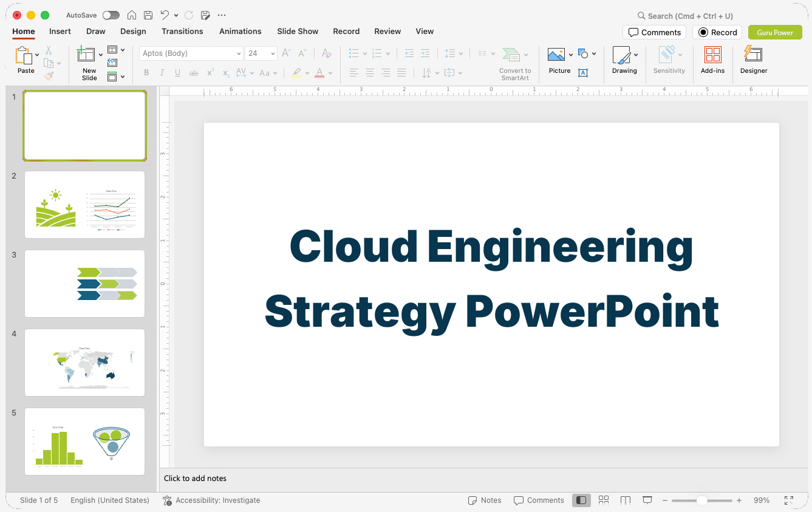Start Slide Show view from status bar
812x512 pixels.
[x=647, y=500]
